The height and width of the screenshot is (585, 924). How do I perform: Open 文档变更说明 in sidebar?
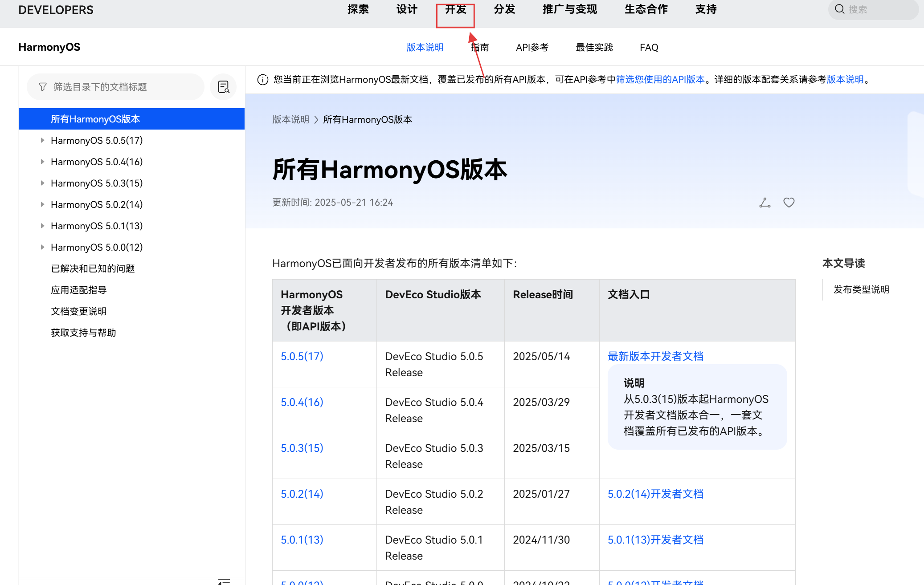(x=79, y=311)
